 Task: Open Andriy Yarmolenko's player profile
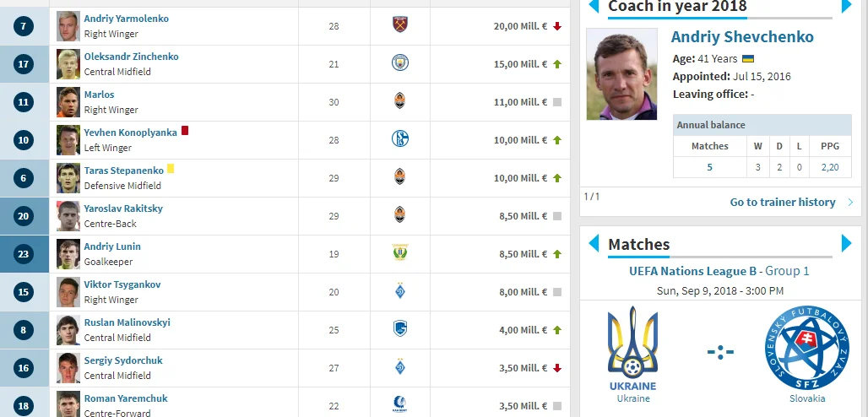pos(126,19)
